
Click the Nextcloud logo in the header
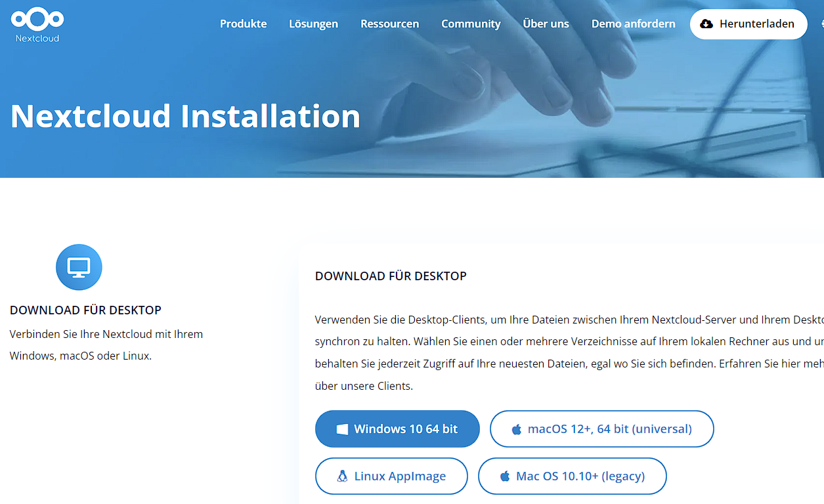click(x=37, y=25)
